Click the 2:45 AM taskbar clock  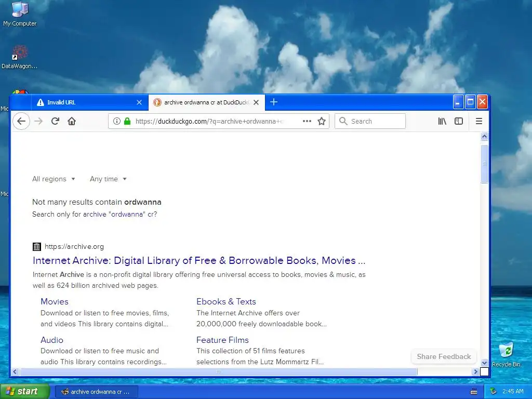513,391
